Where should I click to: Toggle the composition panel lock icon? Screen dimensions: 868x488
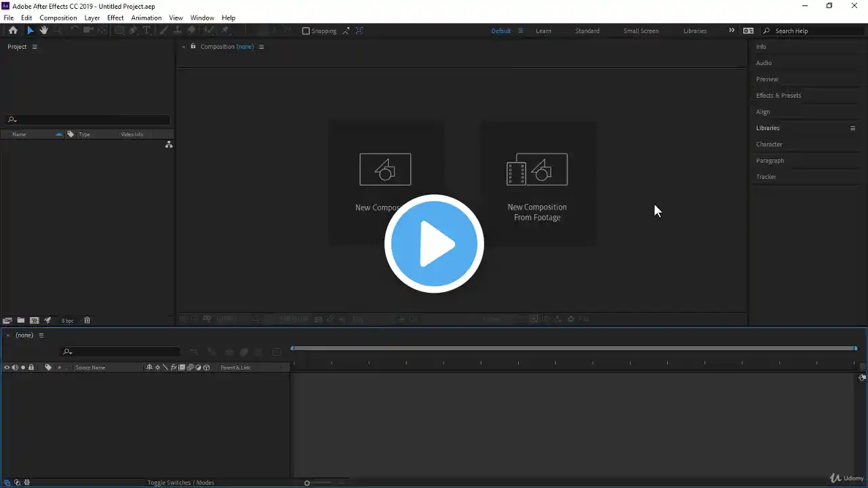click(193, 46)
